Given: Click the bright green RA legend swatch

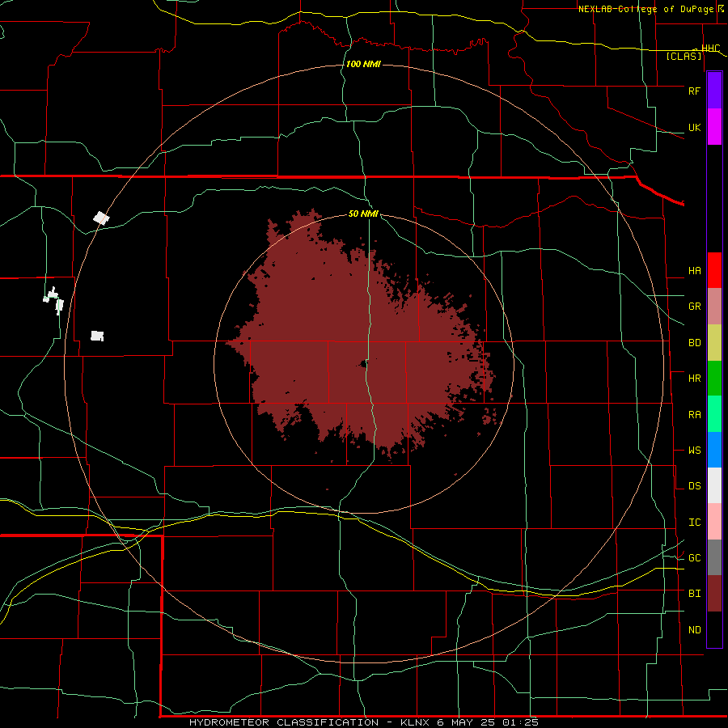Looking at the screenshot, I should click(714, 414).
